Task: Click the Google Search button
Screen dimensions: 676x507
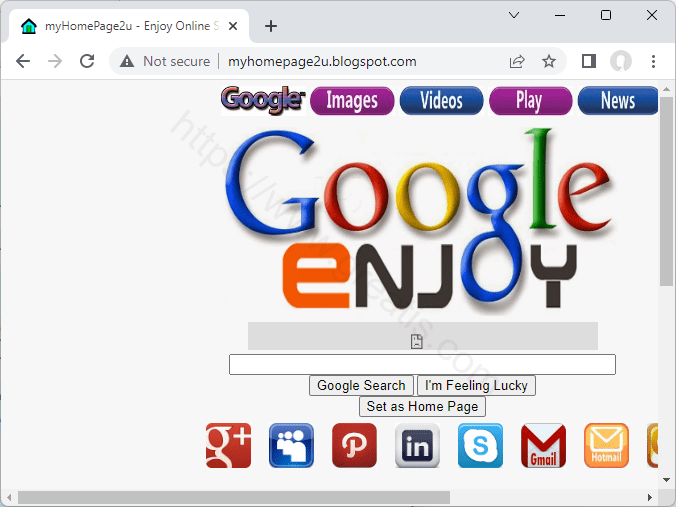Action: pos(361,385)
